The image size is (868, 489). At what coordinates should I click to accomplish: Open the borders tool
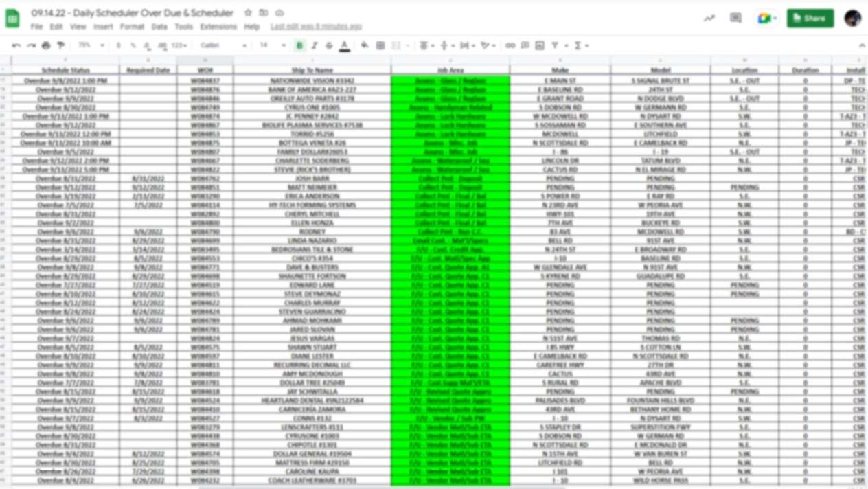pos(380,45)
